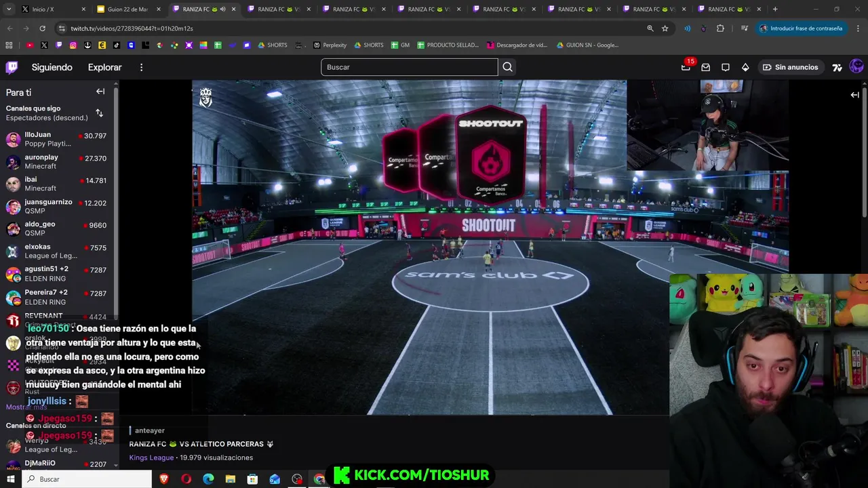The width and height of the screenshot is (868, 488).
Task: Open the notifications inbox icon
Action: [705, 67]
